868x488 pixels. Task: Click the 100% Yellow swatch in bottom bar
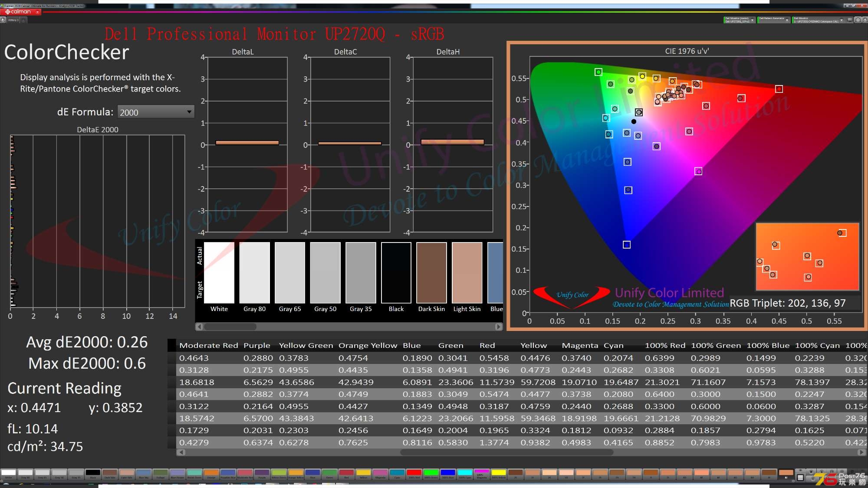pos(499,474)
